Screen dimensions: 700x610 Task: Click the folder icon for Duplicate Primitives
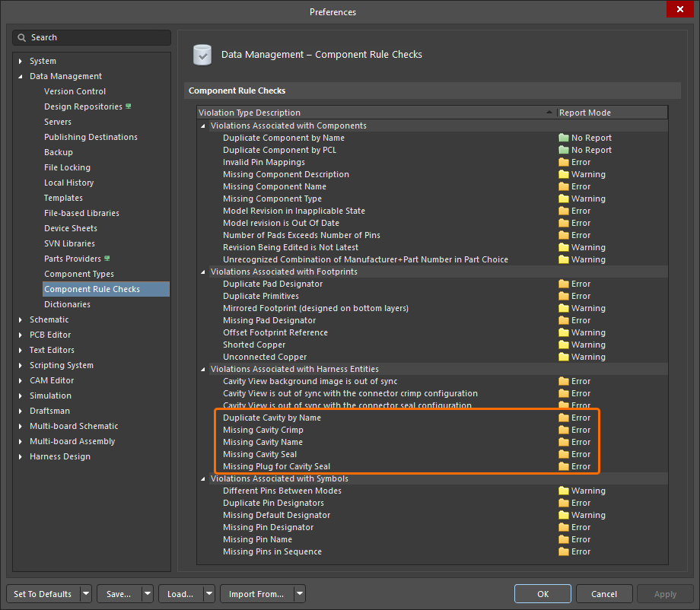(x=563, y=296)
